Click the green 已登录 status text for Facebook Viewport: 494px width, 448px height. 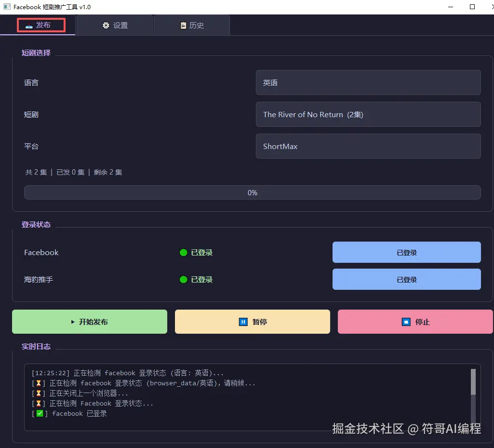[x=201, y=253]
